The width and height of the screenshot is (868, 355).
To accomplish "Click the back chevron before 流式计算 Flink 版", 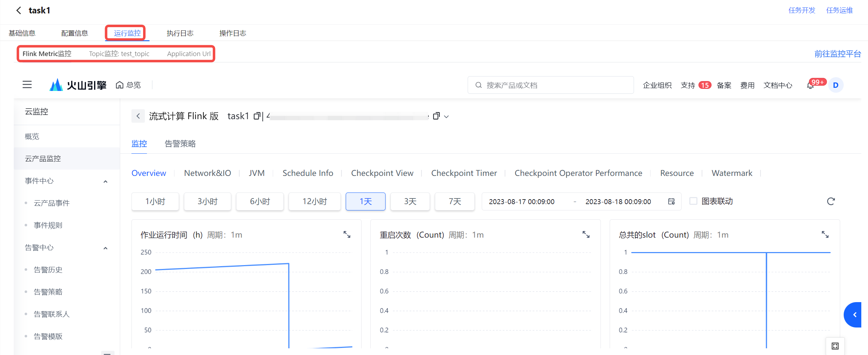I will click(x=138, y=116).
